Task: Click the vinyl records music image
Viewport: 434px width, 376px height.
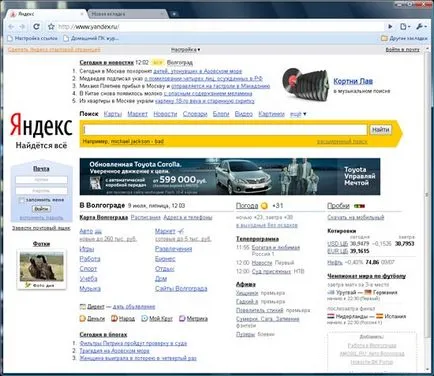Action: (305, 84)
